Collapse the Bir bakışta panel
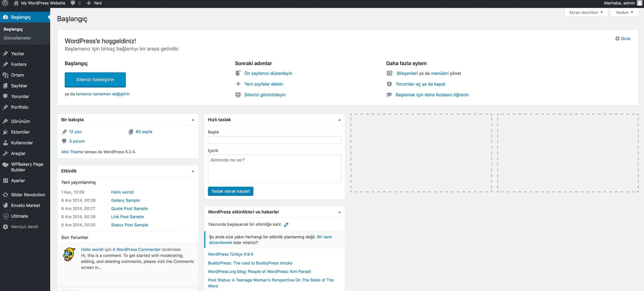 pos(193,120)
